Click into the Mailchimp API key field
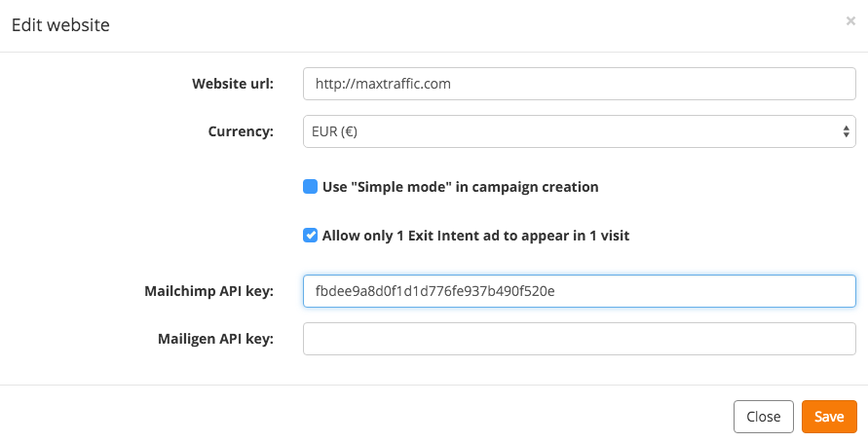Image resolution: width=868 pixels, height=442 pixels. pyautogui.click(x=579, y=291)
